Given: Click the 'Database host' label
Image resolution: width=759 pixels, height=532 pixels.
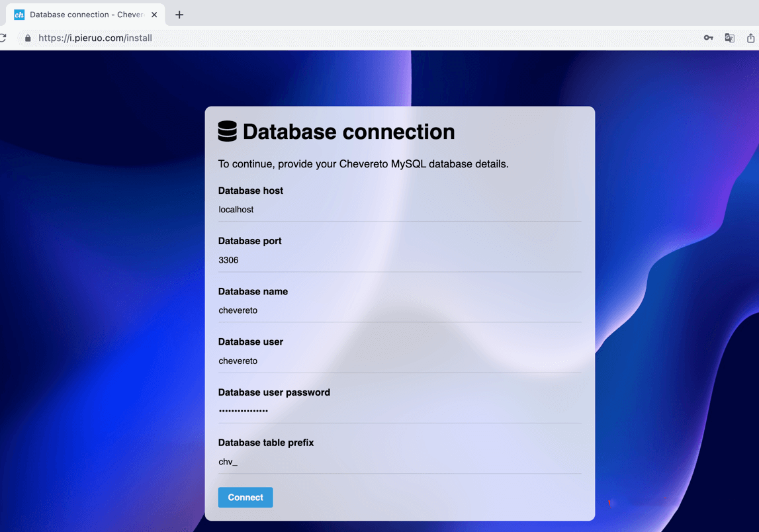Looking at the screenshot, I should [x=251, y=191].
